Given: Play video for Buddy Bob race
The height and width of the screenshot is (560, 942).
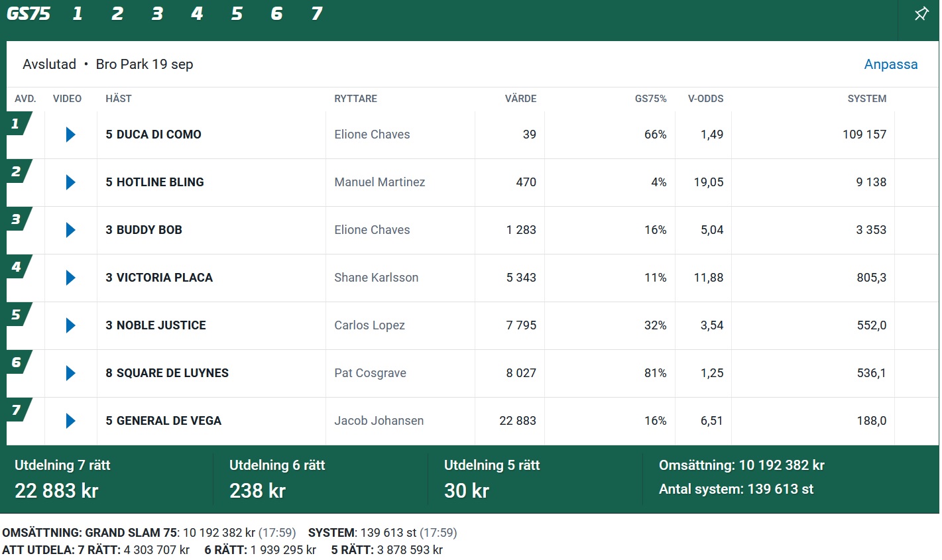Looking at the screenshot, I should [x=71, y=230].
